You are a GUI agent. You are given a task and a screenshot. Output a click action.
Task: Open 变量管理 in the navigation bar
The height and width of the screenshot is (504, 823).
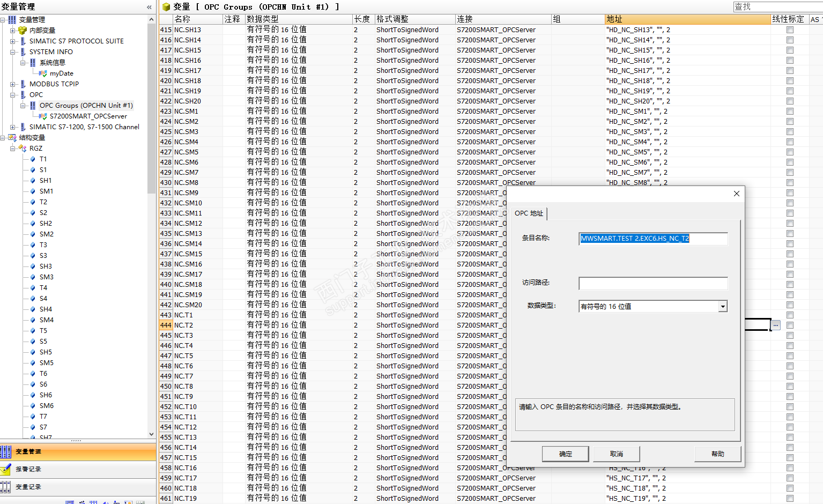pos(78,452)
